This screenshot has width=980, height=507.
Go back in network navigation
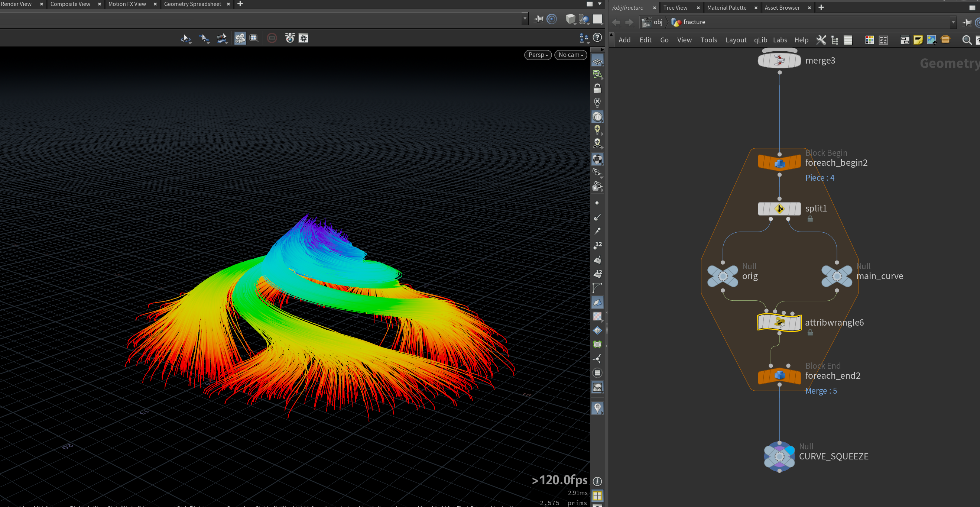tap(616, 22)
